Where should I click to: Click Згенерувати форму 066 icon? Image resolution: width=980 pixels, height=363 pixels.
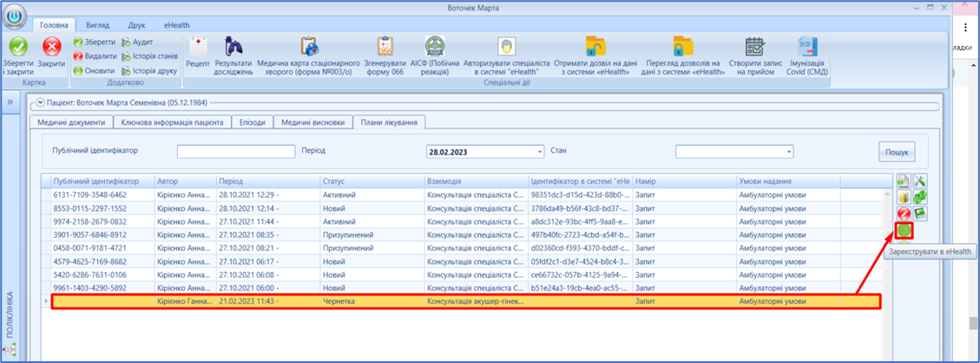tap(385, 47)
